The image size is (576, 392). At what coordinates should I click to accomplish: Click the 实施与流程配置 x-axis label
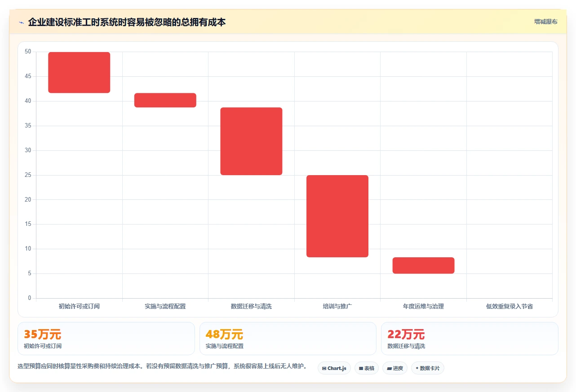(165, 307)
